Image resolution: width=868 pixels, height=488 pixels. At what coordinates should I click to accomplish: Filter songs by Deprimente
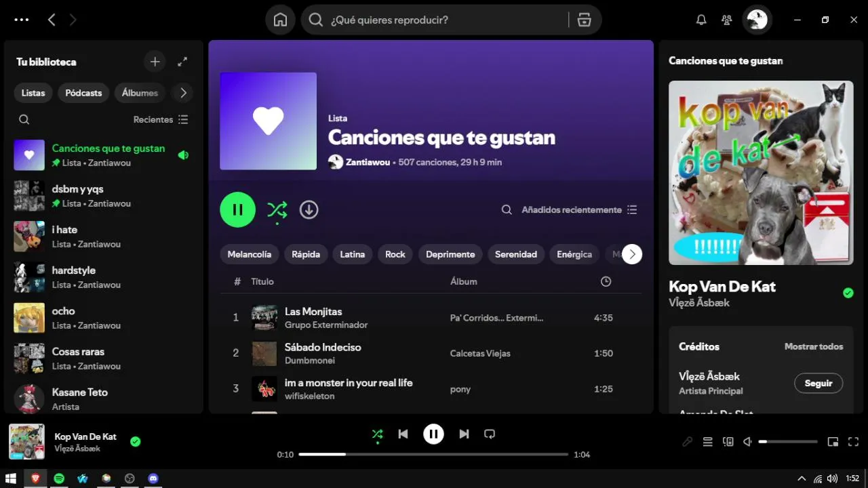(x=450, y=254)
